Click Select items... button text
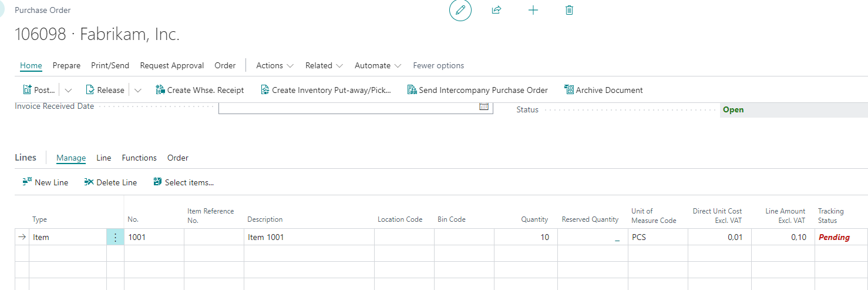The width and height of the screenshot is (868, 290). tap(190, 182)
